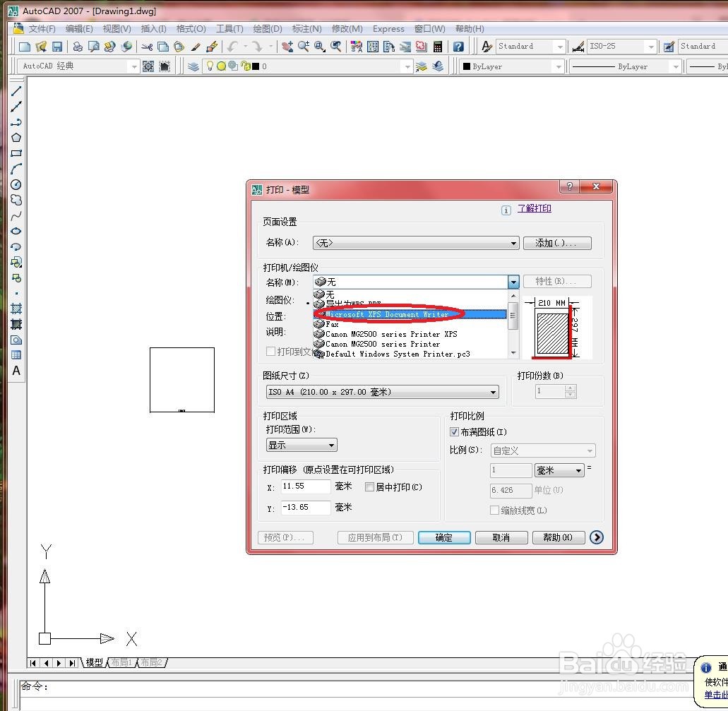Select Canon MG2500 series Printer XPS
Image resolution: width=728 pixels, height=711 pixels.
click(x=410, y=334)
